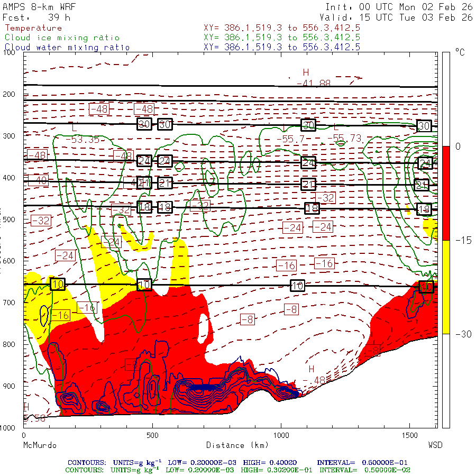Viewport: 476px width, 476px height.
Task: Click the '°C' unit label above color bar
Action: (x=460, y=52)
